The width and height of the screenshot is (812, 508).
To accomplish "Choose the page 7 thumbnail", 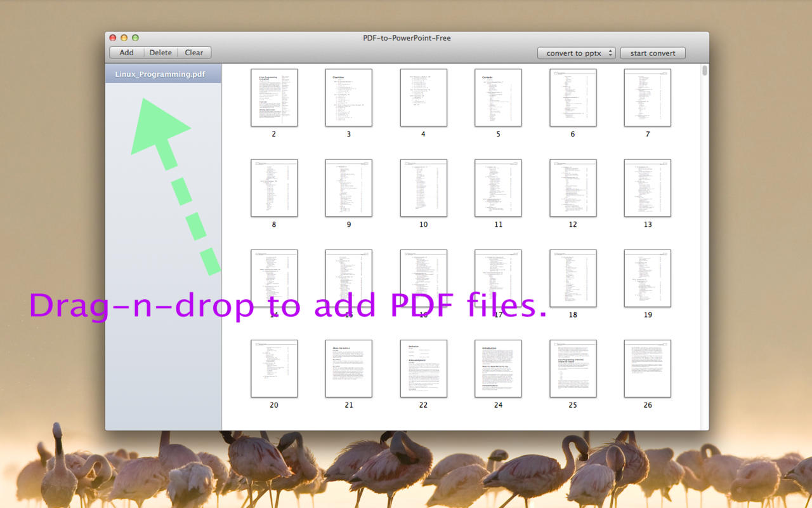I will (x=648, y=98).
